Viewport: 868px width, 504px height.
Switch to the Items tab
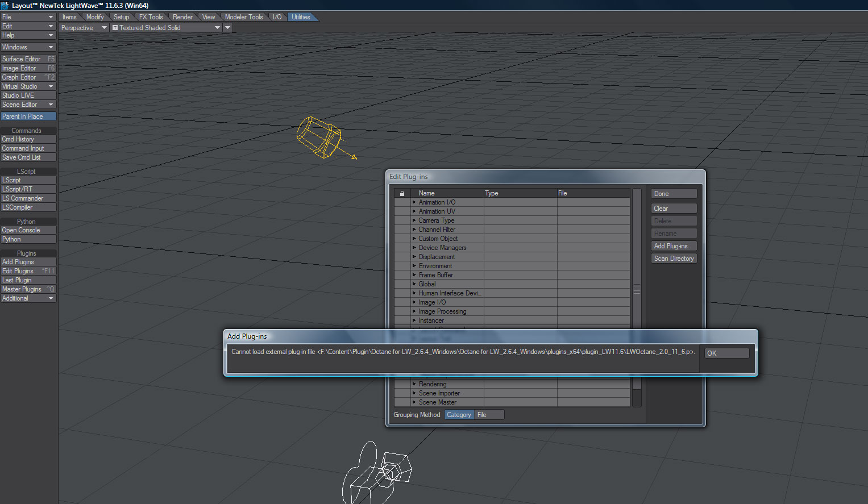coord(69,17)
